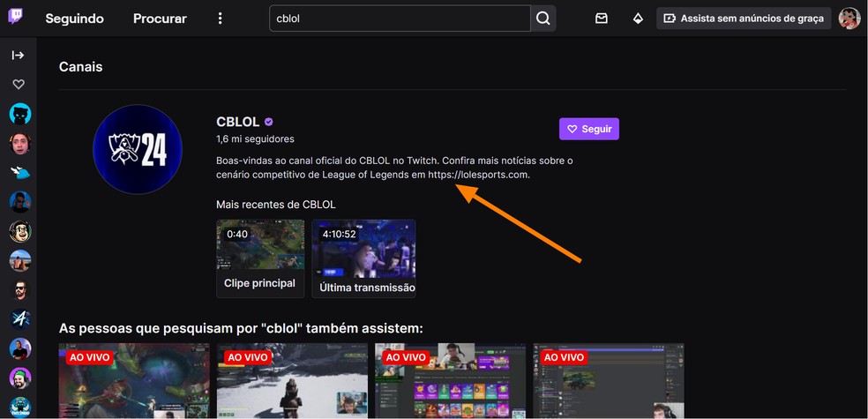Click the CBLOL channel description text

394,168
